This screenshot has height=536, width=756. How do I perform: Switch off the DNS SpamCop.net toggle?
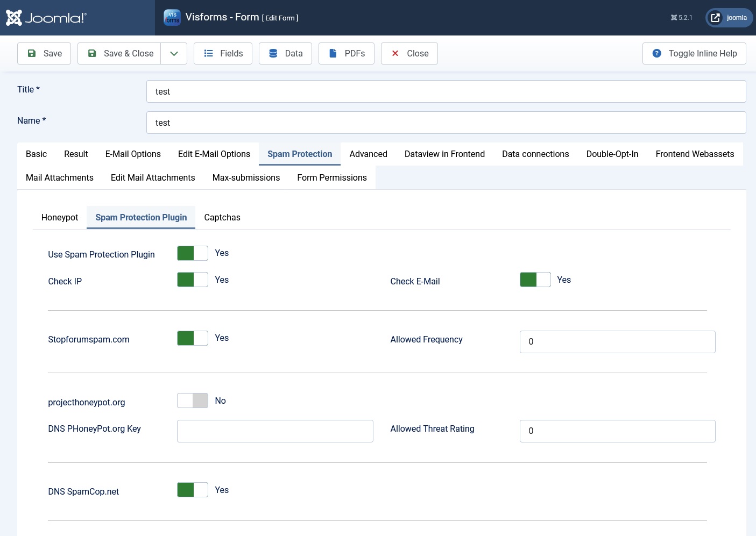point(193,490)
